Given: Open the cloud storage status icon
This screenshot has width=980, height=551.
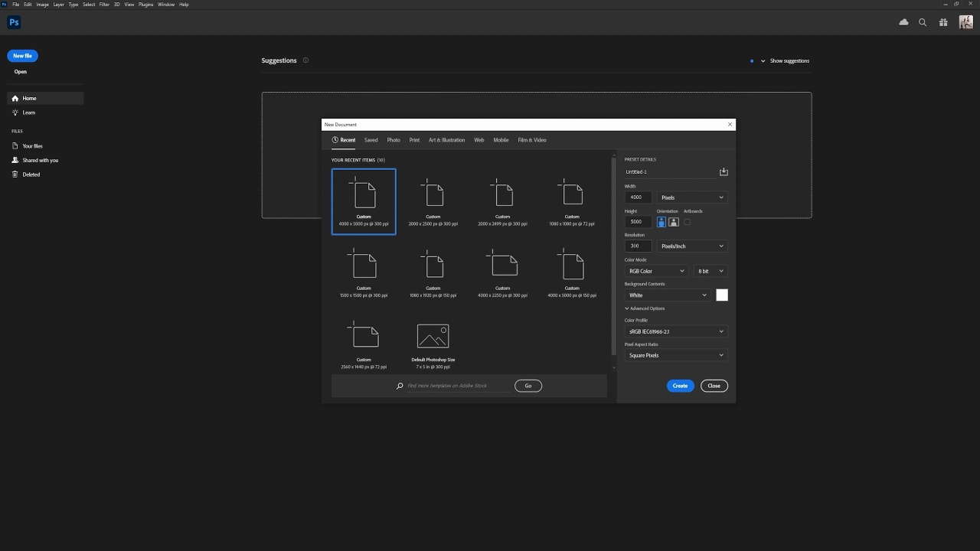Looking at the screenshot, I should [903, 22].
